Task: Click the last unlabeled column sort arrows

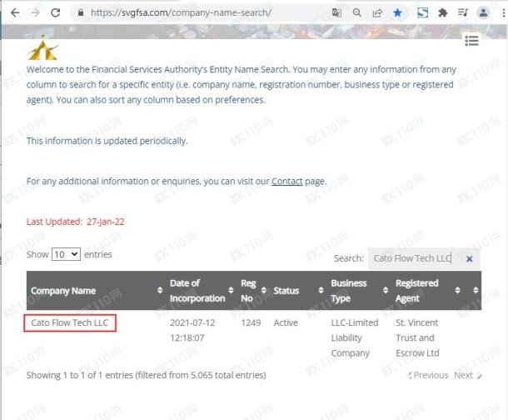Action: coord(476,290)
